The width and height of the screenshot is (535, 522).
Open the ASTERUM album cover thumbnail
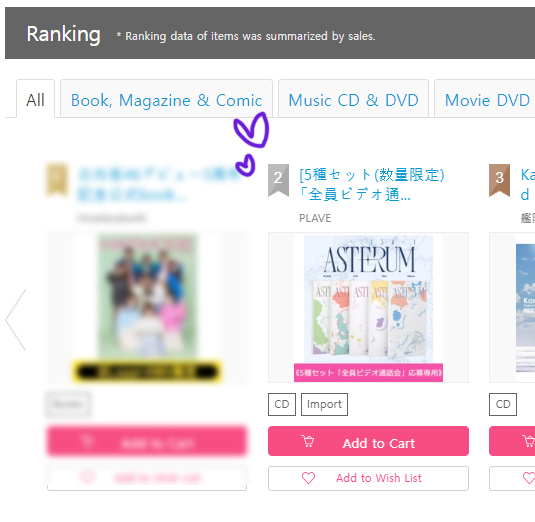coord(368,307)
